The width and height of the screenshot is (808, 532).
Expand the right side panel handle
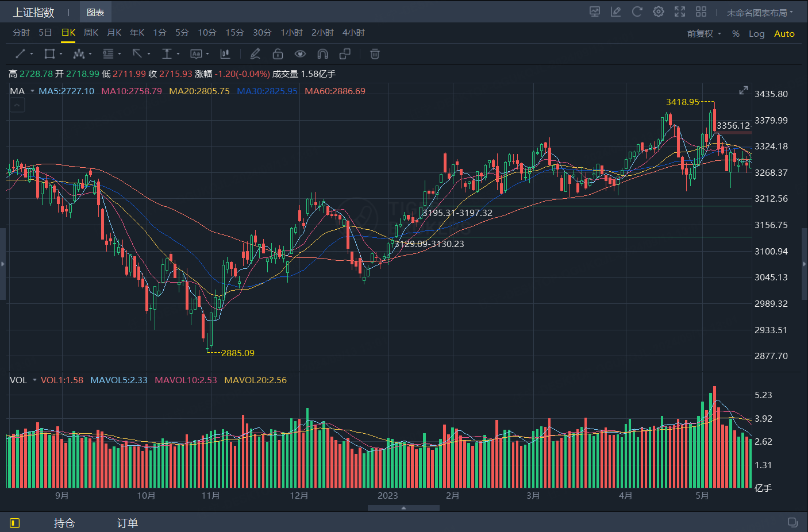point(805,264)
